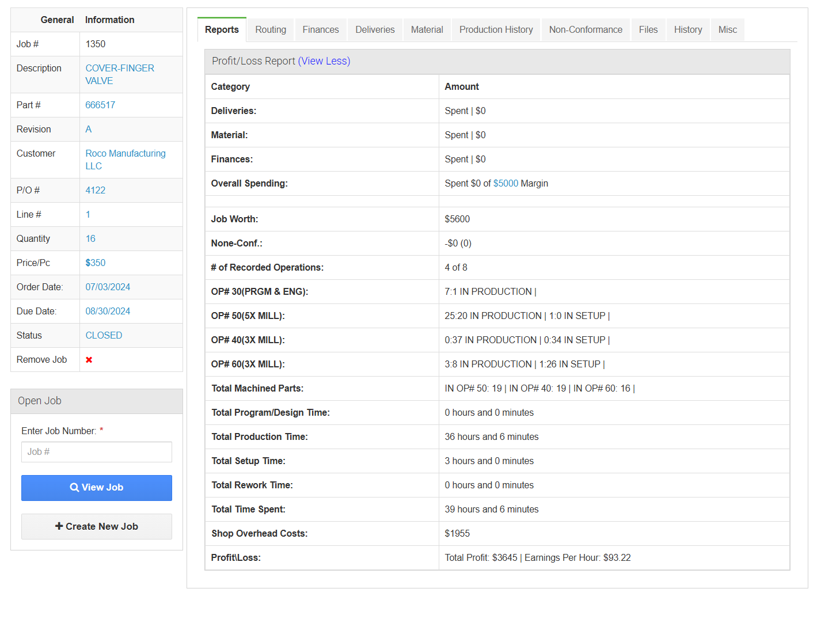Viewport: 840px width, 619px height.
Task: Select the Misc tab
Action: pos(727,29)
